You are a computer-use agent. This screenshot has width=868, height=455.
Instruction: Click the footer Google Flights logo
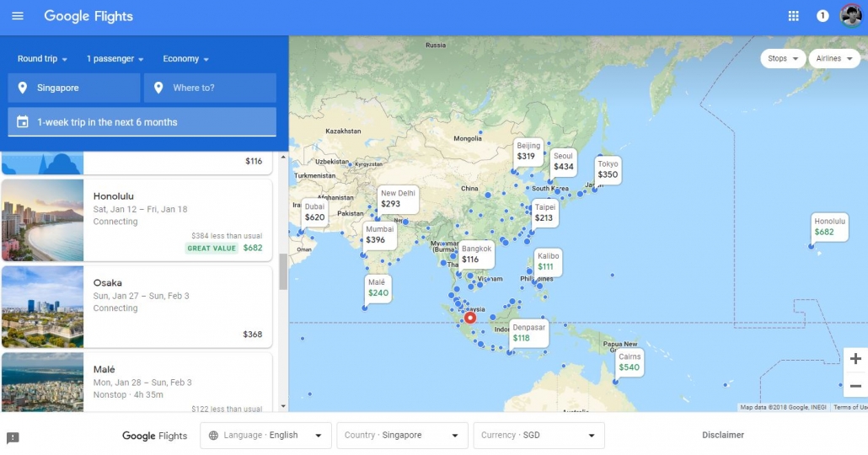pos(154,436)
